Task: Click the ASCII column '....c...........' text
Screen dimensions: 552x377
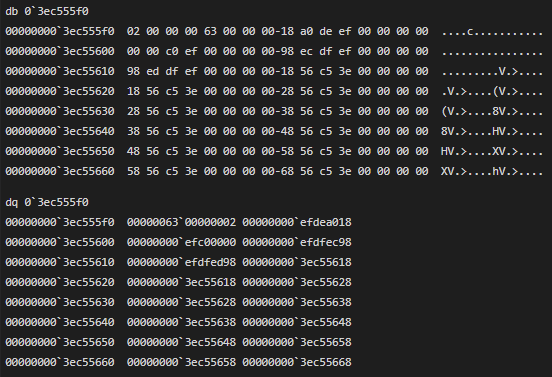Action: [x=492, y=31]
